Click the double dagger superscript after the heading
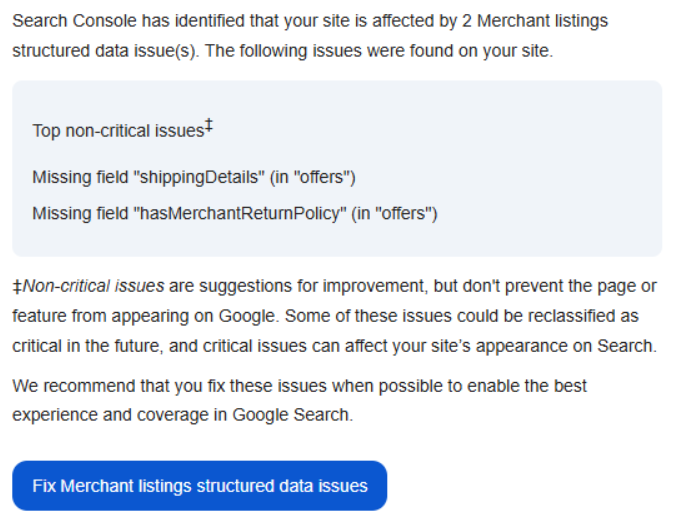The width and height of the screenshot is (675, 527). click(x=209, y=125)
